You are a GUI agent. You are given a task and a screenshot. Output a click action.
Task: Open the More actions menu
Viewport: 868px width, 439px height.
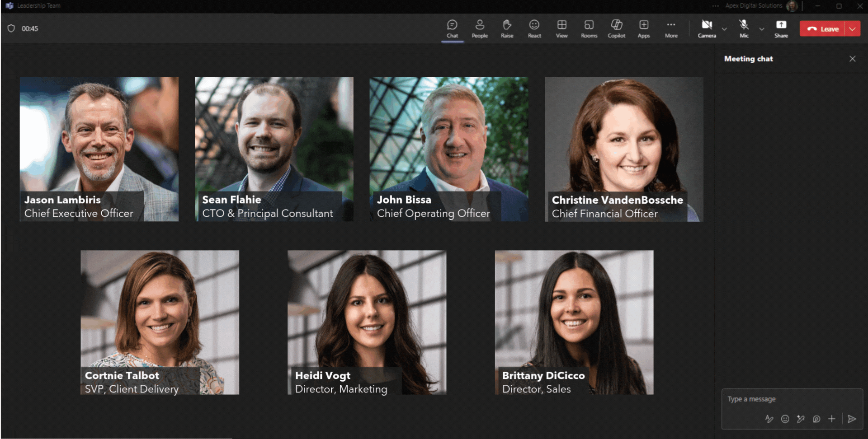point(671,28)
